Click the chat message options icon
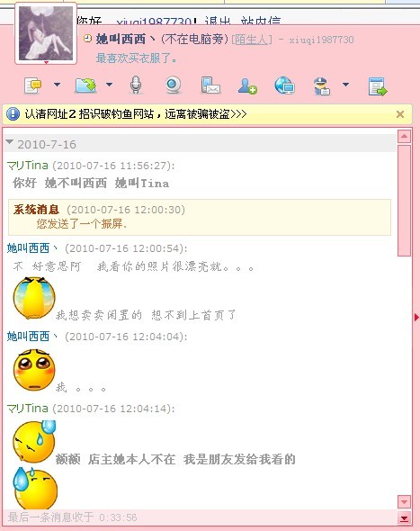The image size is (420, 531). tap(33, 85)
